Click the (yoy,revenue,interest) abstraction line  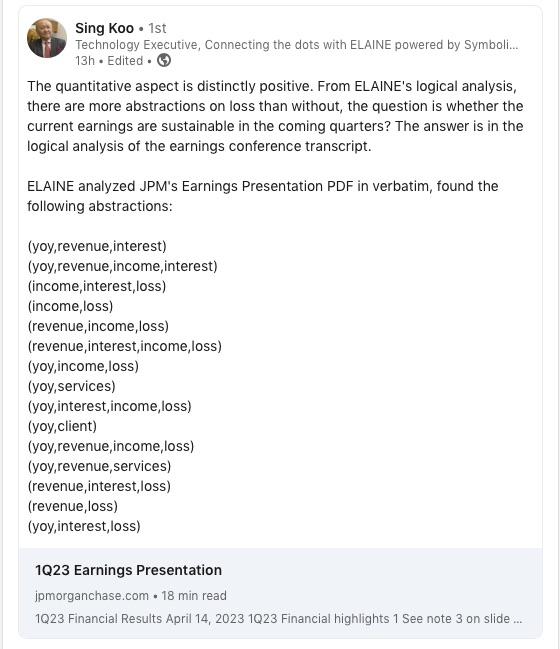click(x=97, y=246)
